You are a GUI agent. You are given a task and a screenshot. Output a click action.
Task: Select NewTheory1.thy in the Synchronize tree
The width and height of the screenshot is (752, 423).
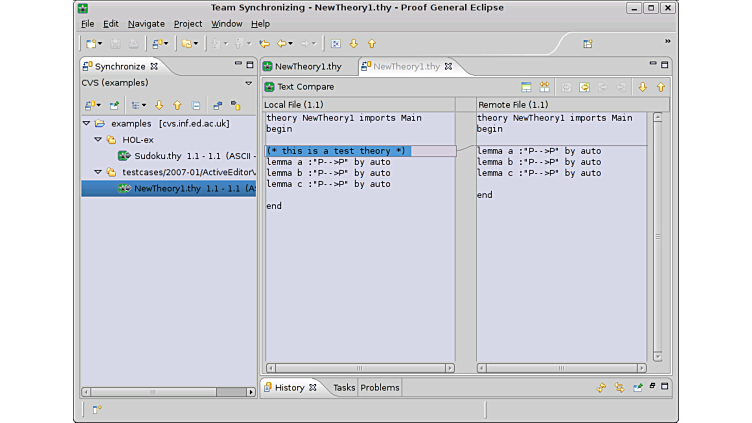(167, 188)
